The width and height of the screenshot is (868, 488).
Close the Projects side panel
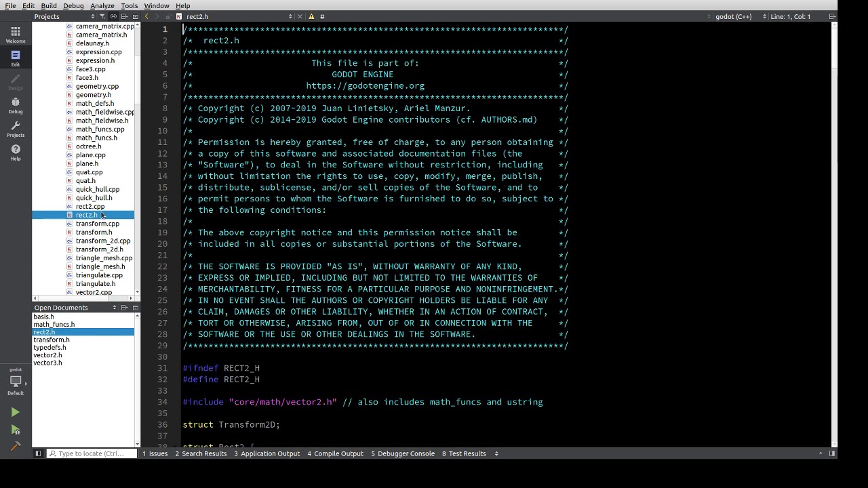(135, 16)
